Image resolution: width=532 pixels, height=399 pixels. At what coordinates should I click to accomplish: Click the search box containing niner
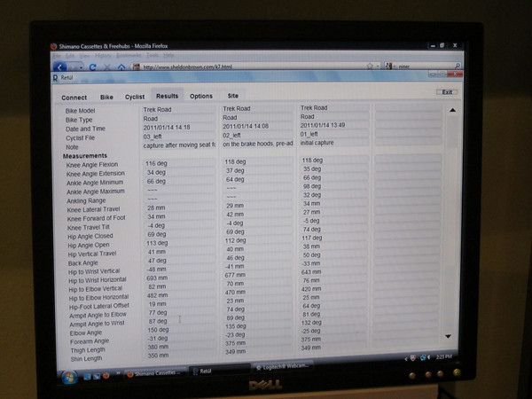pyautogui.click(x=425, y=66)
